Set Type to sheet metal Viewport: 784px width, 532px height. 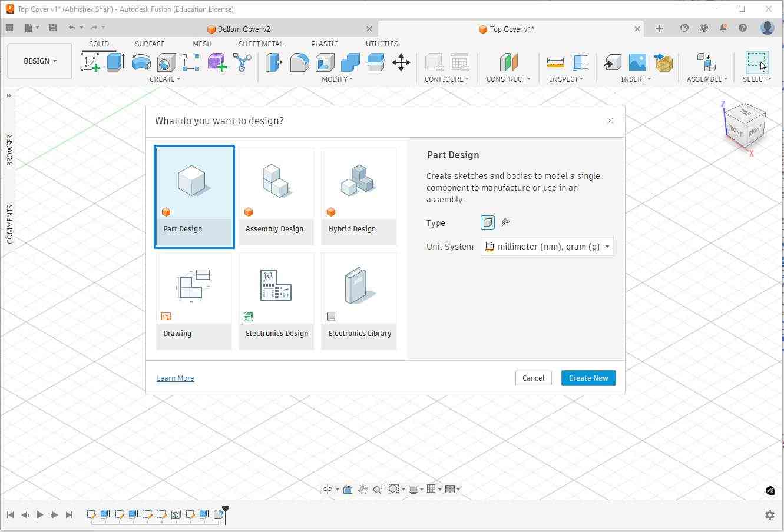pos(505,222)
